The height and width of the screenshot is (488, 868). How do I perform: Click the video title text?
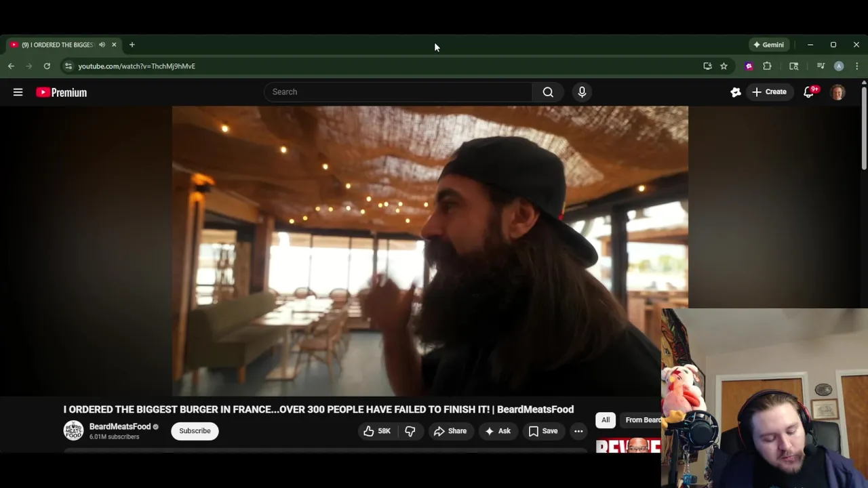pyautogui.click(x=319, y=409)
